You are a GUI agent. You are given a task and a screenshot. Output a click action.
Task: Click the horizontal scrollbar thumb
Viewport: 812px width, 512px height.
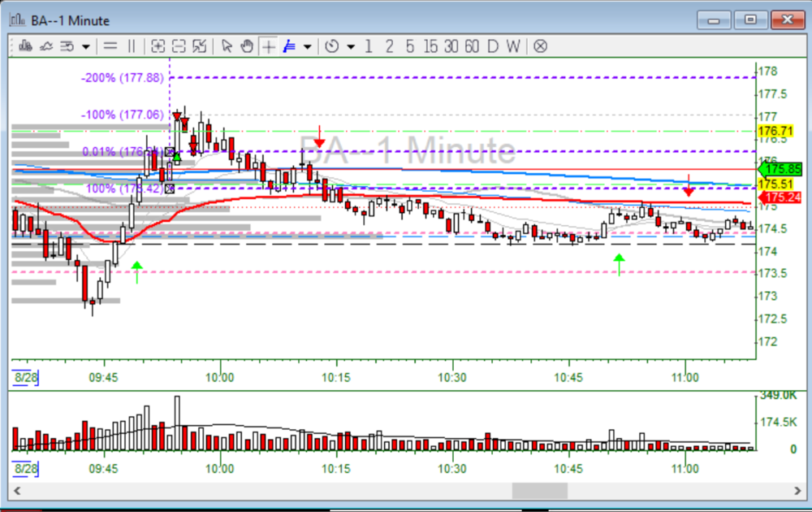pyautogui.click(x=539, y=491)
